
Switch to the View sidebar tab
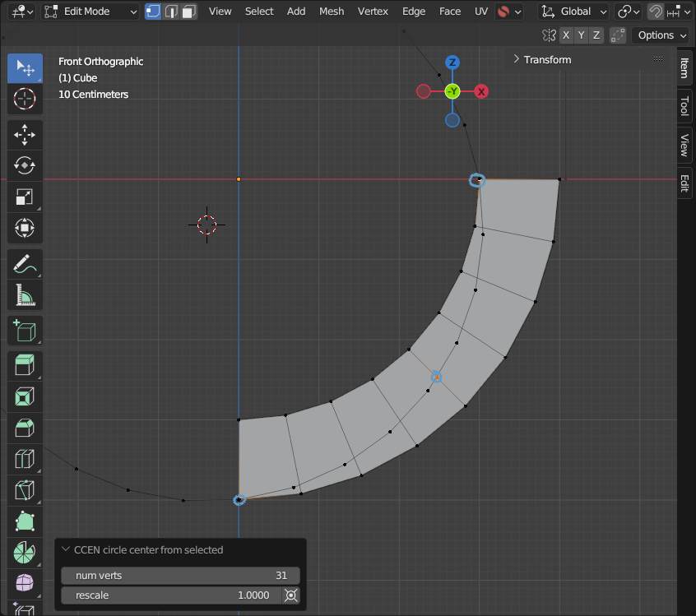coord(684,145)
